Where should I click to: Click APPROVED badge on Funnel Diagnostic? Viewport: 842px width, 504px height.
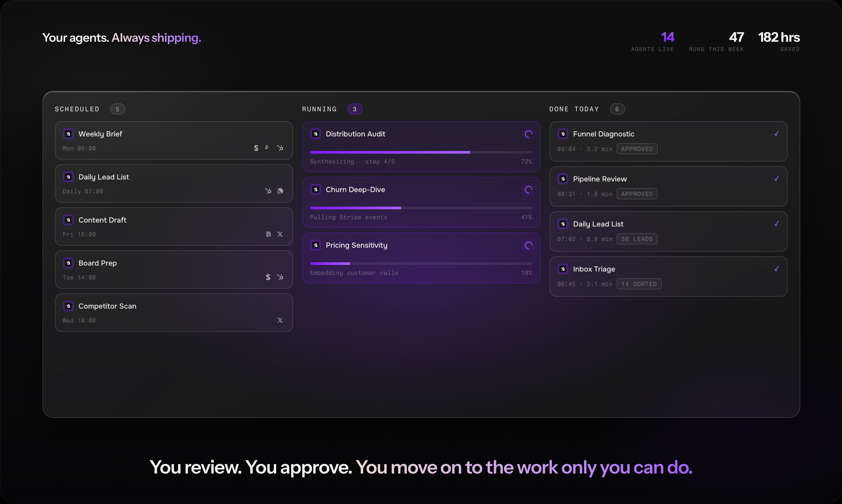[x=637, y=149]
